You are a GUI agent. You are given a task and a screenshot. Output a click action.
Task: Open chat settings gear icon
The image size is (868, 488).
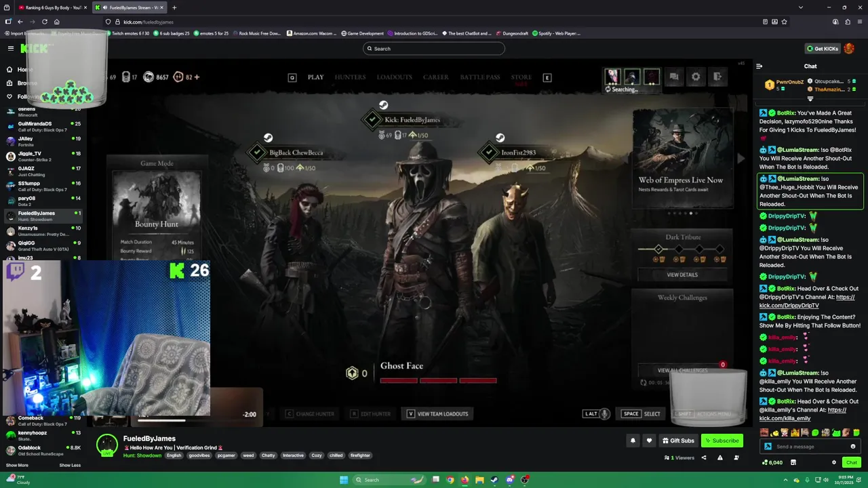pyautogui.click(x=834, y=462)
